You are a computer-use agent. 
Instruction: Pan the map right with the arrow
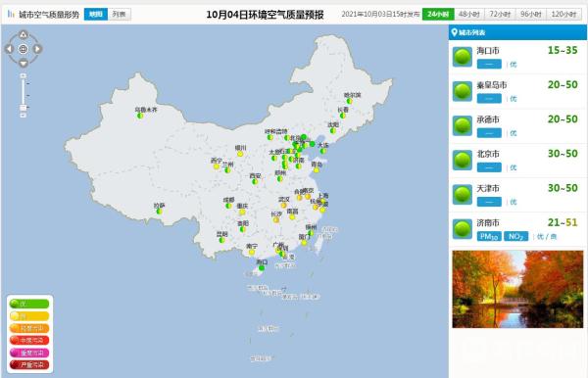pyautogui.click(x=37, y=49)
